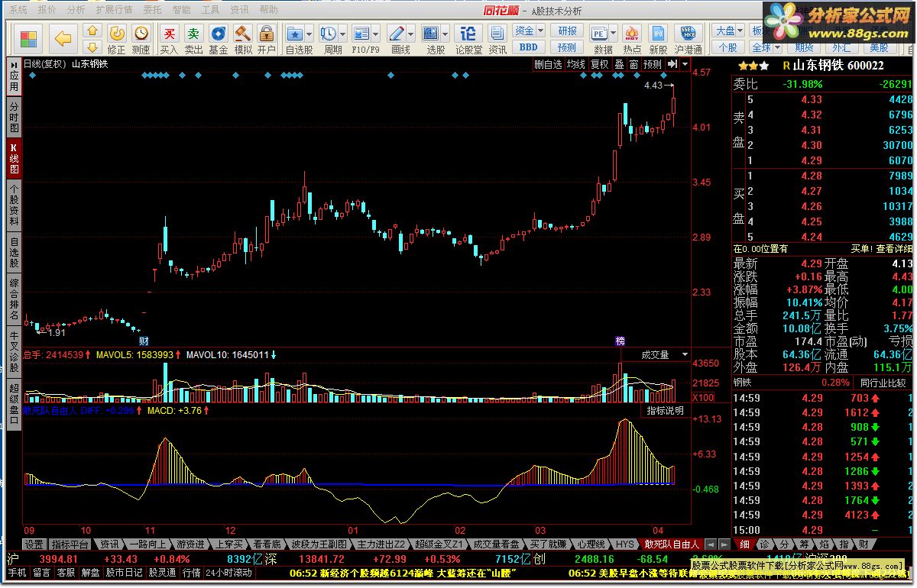Click the 个股 button
The image size is (917, 588).
[x=727, y=47]
